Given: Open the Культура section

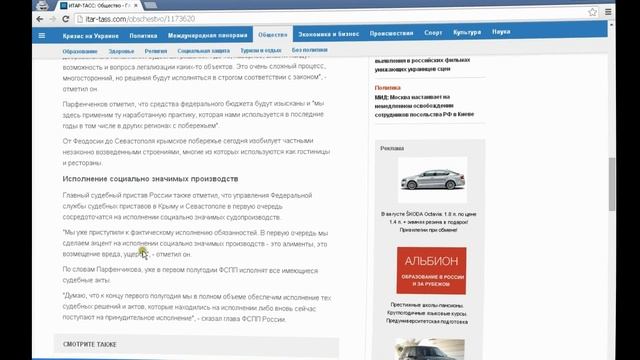Looking at the screenshot, I should tap(467, 32).
